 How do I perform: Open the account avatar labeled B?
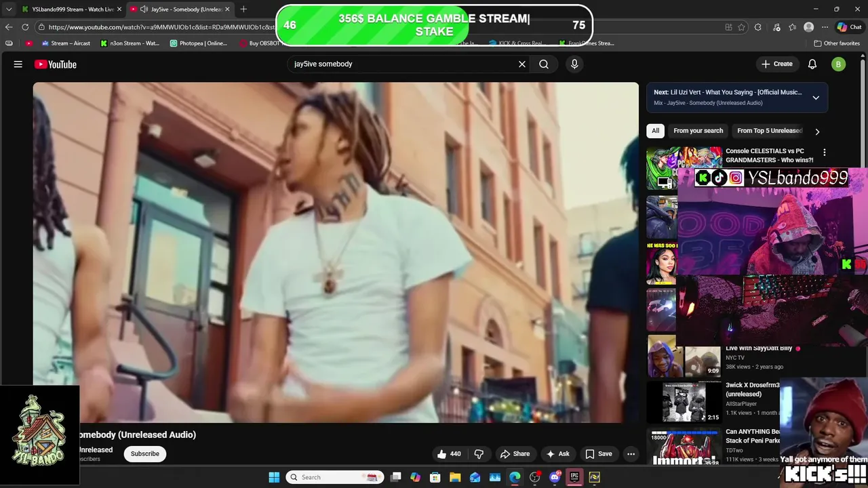click(839, 64)
